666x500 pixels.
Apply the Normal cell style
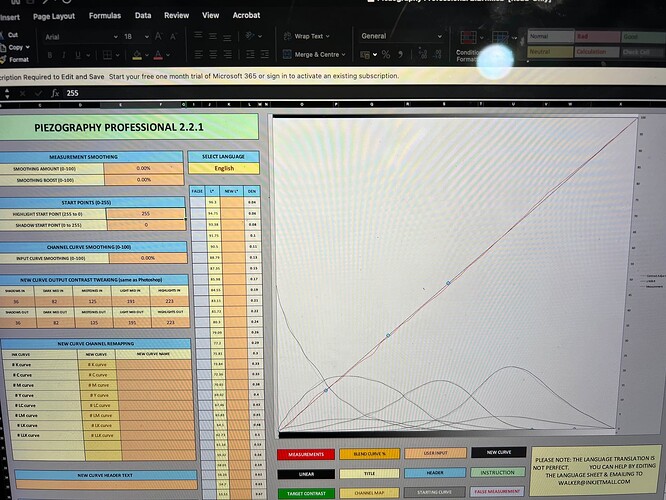[551, 37]
